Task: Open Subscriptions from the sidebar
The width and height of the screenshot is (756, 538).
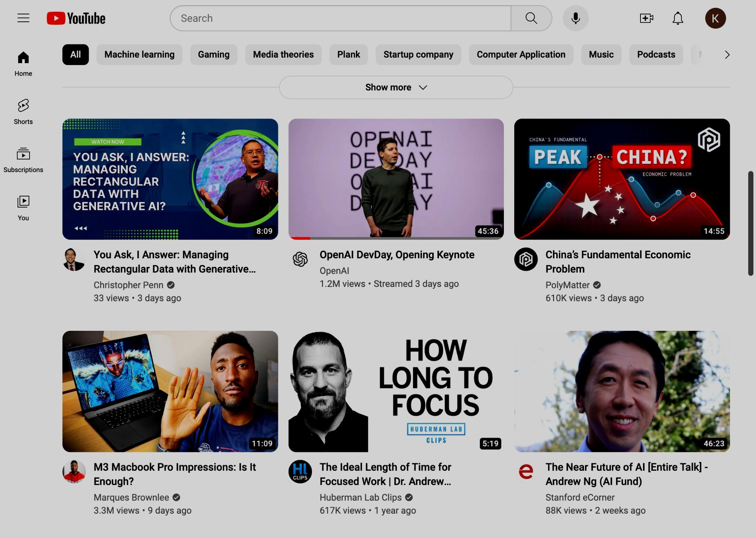Action: coord(23,160)
